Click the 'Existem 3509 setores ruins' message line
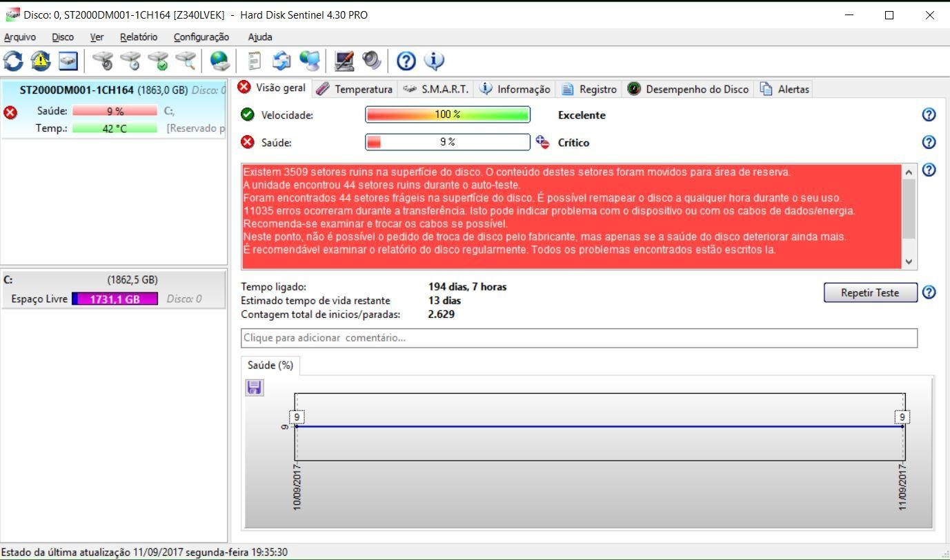 517,172
